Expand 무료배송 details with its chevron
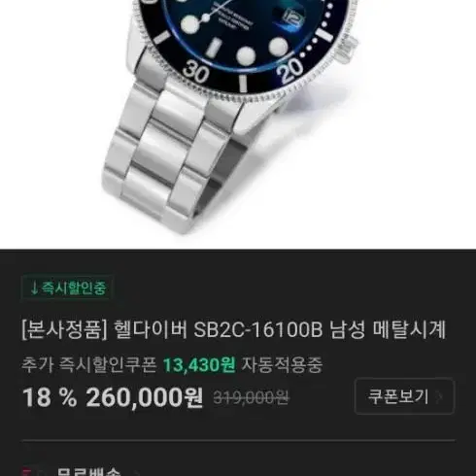Viewport: 476px width, 476px height. click(136, 473)
